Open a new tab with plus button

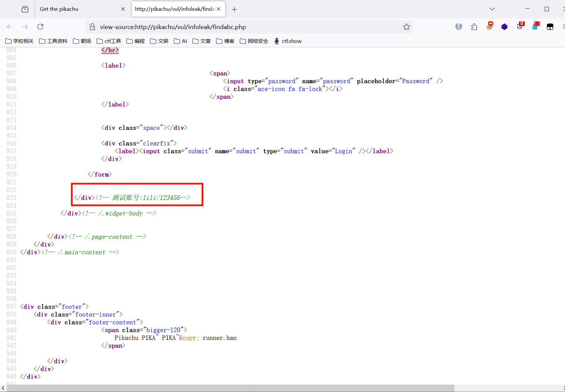[x=234, y=9]
